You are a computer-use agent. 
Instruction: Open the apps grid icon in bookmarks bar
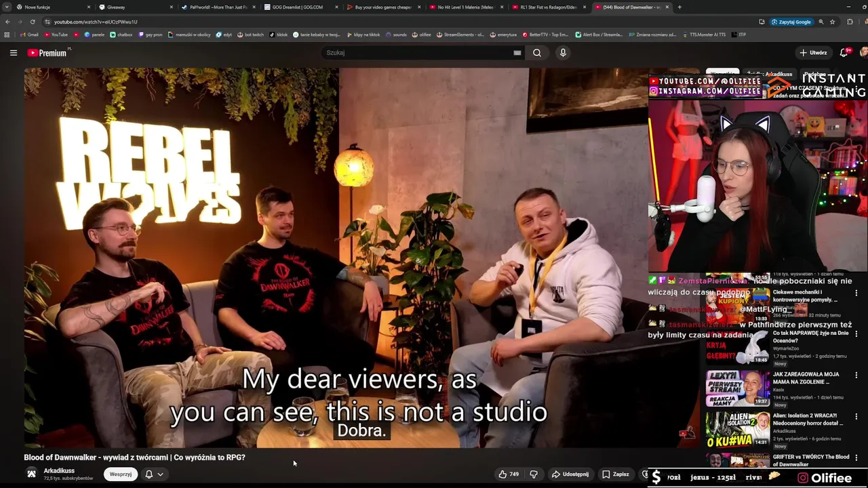click(7, 35)
